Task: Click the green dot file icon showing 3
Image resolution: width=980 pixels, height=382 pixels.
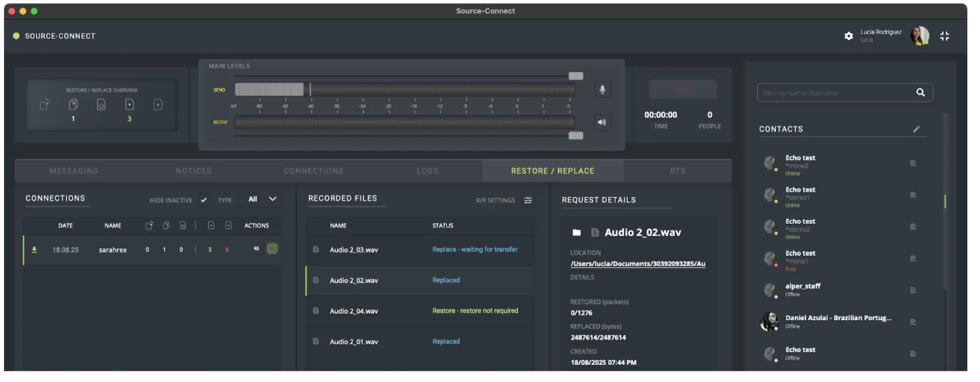Action: tap(130, 105)
